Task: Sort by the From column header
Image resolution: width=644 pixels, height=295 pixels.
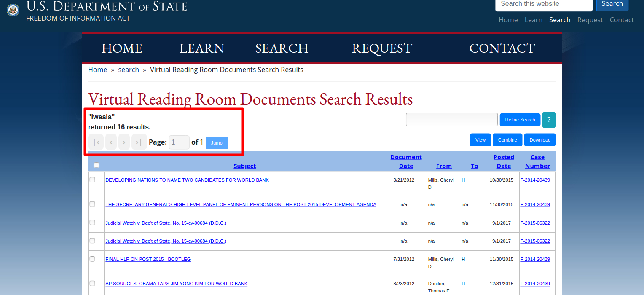Action: [x=444, y=166]
